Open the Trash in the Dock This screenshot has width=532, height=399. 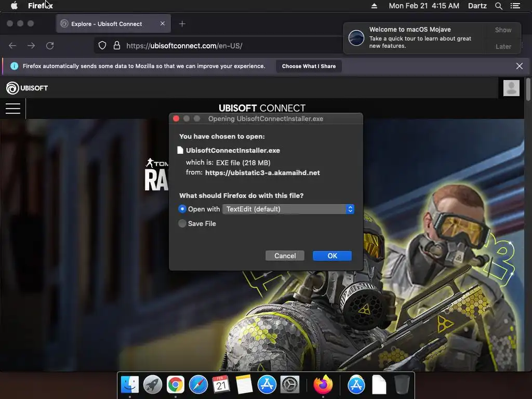pyautogui.click(x=402, y=384)
